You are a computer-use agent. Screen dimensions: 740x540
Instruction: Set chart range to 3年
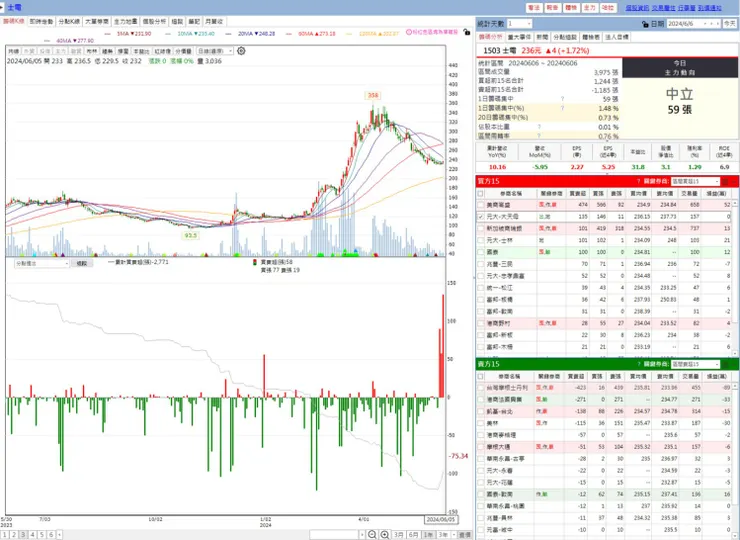pyautogui.click(x=443, y=535)
